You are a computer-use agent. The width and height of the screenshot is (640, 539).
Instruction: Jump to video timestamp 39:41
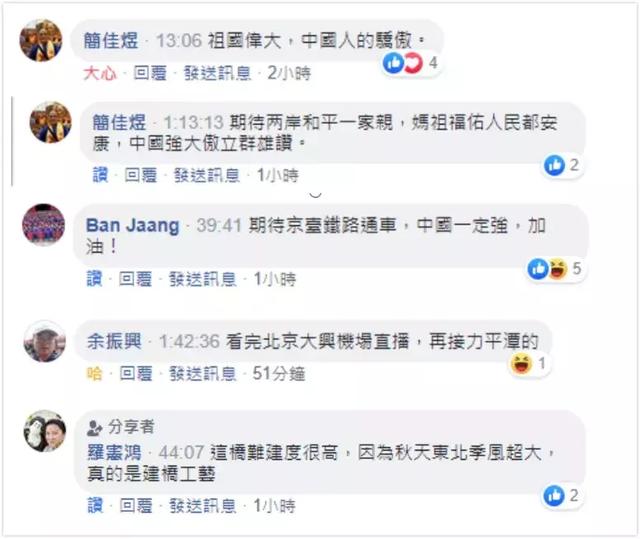(x=219, y=225)
